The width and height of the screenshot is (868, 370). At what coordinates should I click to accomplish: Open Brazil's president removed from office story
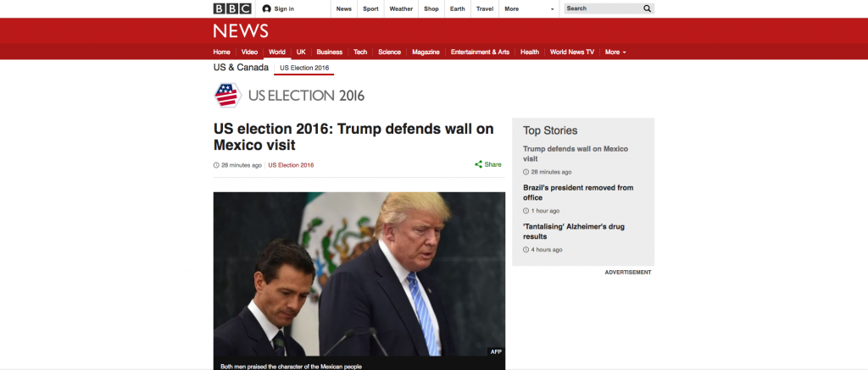[578, 192]
